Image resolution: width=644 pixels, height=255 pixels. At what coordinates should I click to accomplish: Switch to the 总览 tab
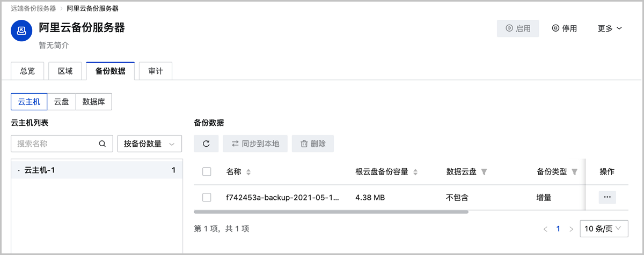tap(27, 71)
